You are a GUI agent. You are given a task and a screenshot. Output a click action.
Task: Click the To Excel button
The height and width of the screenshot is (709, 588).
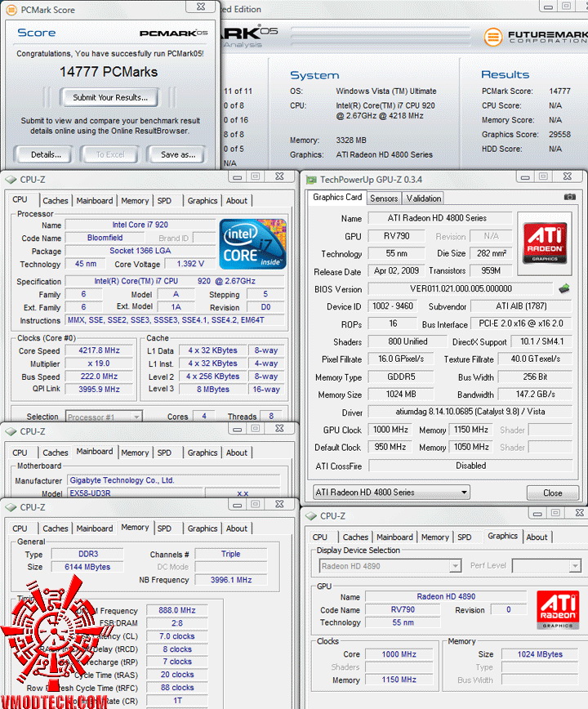click(x=109, y=154)
